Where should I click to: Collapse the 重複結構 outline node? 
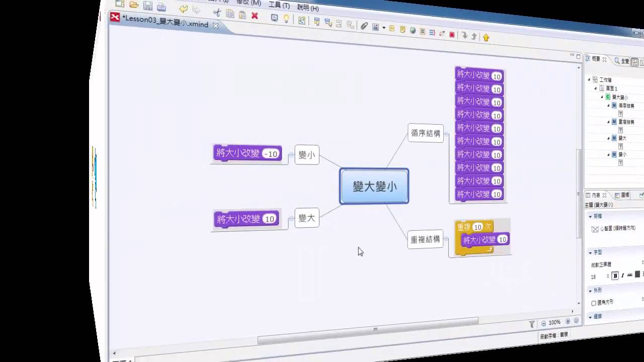(608, 122)
